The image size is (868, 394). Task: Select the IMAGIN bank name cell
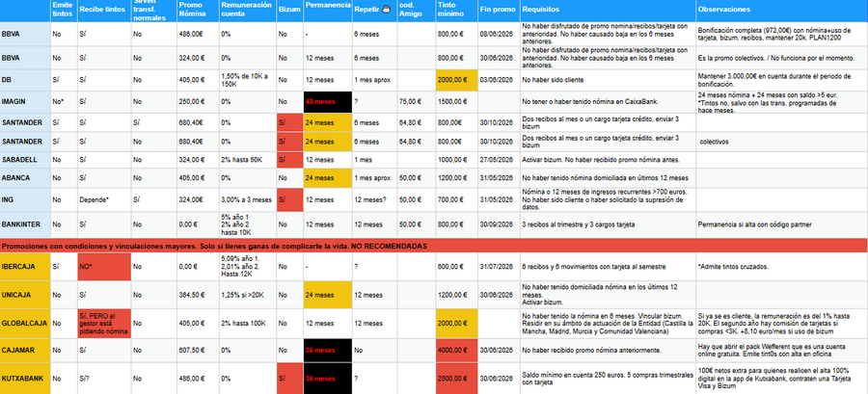tap(25, 102)
